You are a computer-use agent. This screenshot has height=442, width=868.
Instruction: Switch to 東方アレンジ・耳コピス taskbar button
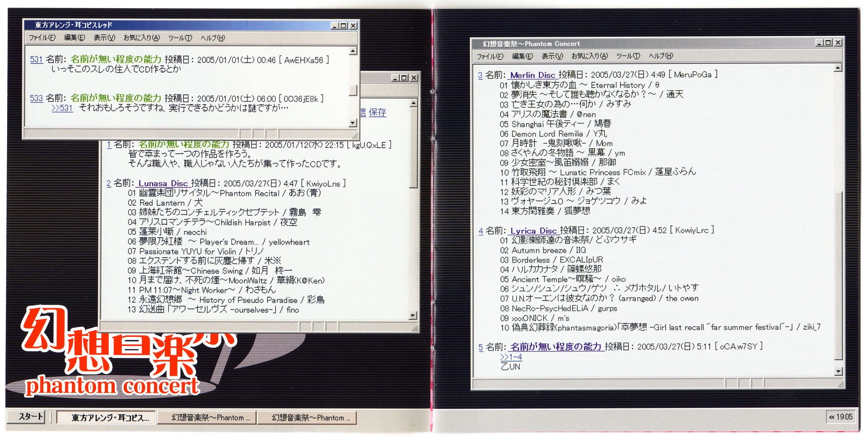(106, 418)
